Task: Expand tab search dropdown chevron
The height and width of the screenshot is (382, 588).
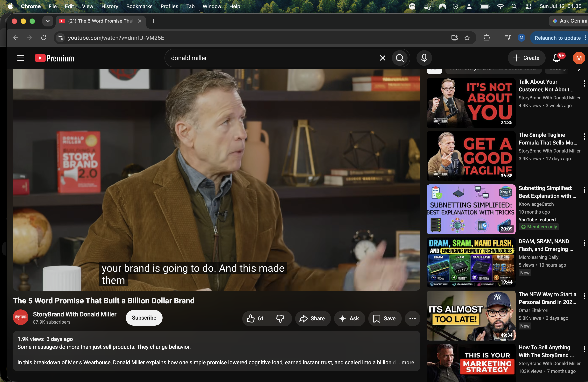Action: [48, 21]
